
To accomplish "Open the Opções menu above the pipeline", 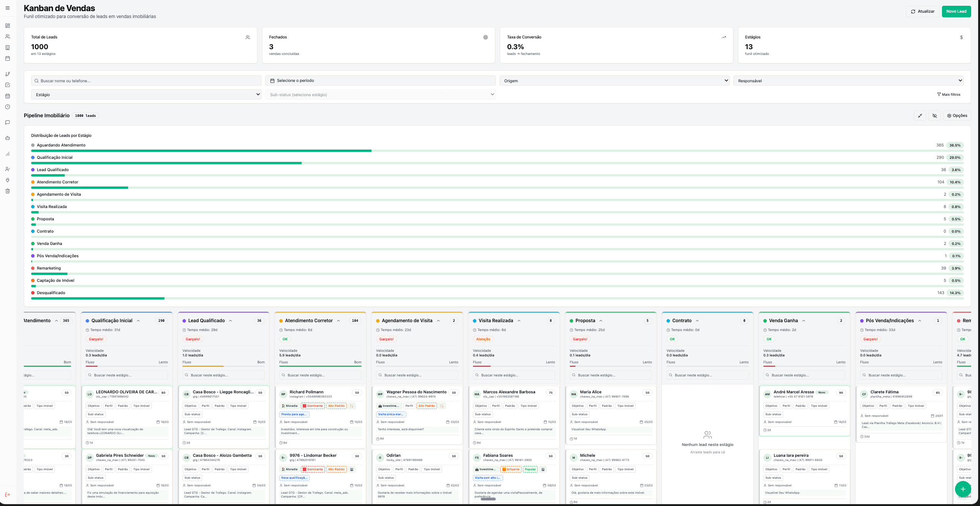I will [957, 115].
